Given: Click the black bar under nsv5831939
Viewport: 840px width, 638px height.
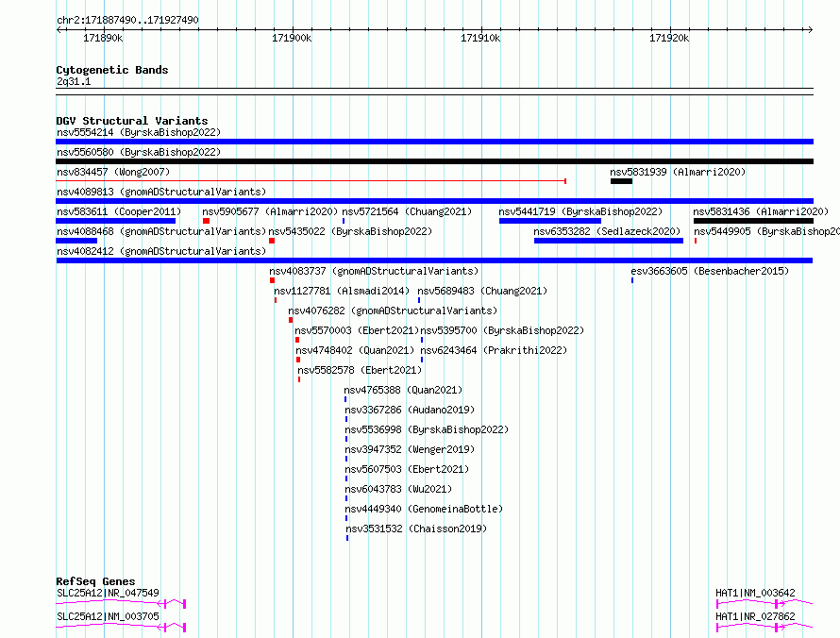Looking at the screenshot, I should [621, 181].
